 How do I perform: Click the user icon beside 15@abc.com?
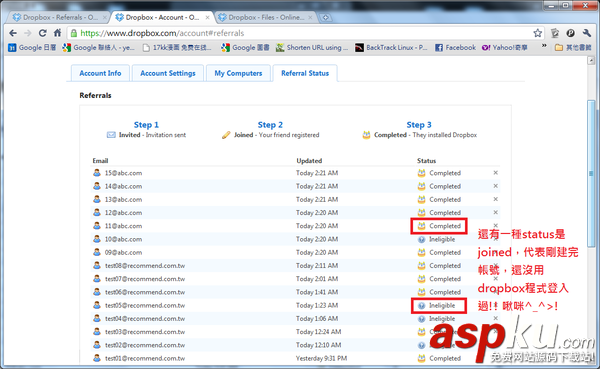97,173
